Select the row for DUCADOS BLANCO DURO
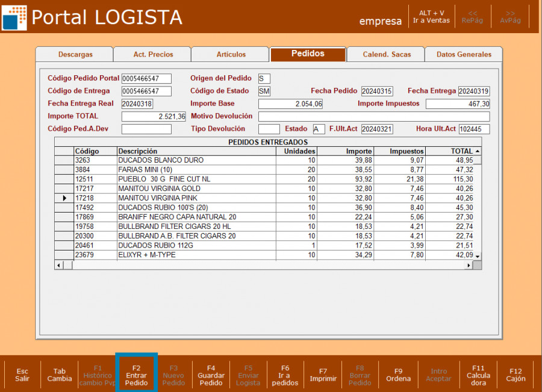This screenshot has height=392, width=542. pyautogui.click(x=199, y=160)
